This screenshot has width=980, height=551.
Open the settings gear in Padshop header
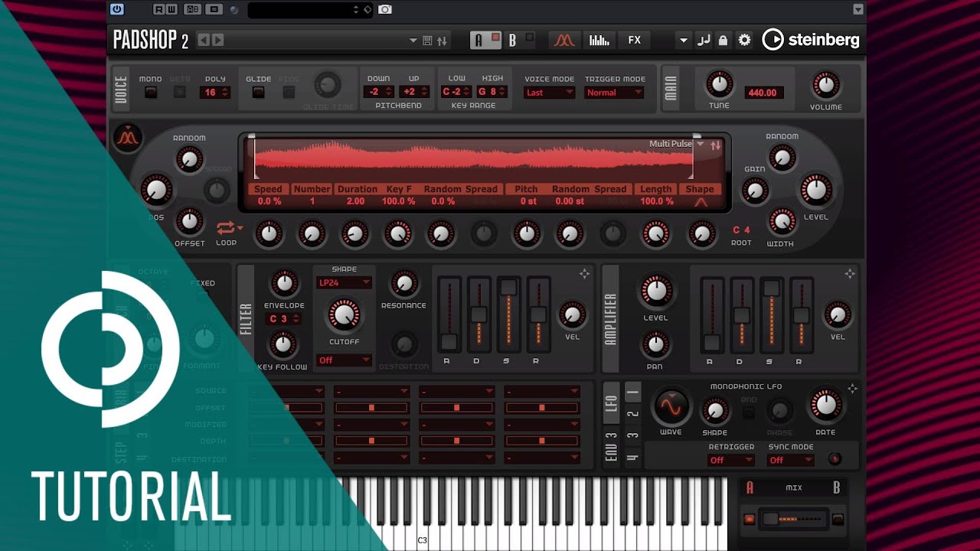pos(744,40)
